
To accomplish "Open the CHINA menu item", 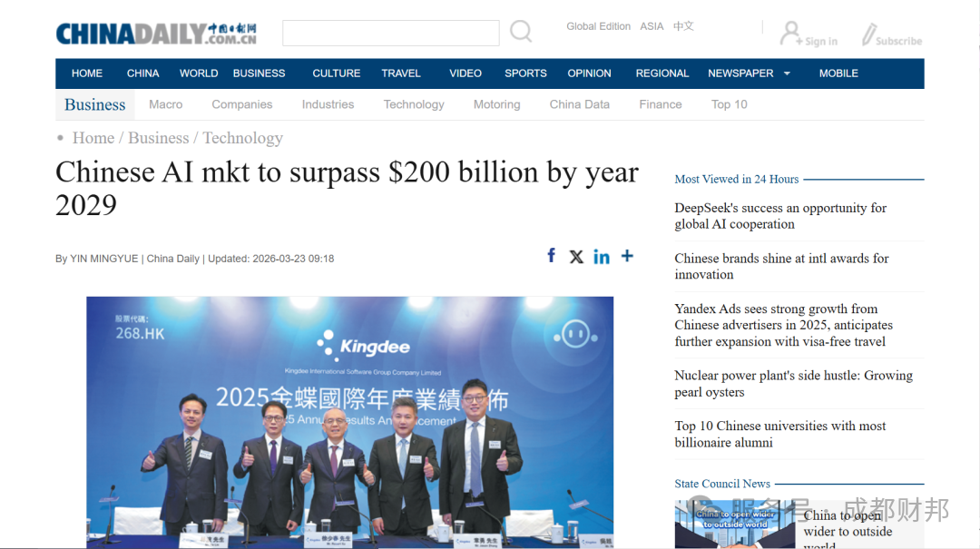I will tap(143, 74).
